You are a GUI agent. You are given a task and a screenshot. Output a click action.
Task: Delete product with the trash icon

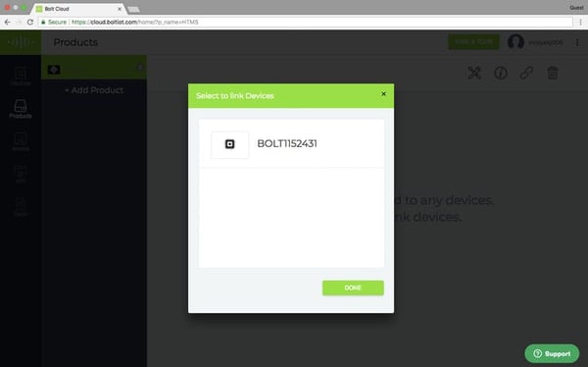tap(553, 73)
